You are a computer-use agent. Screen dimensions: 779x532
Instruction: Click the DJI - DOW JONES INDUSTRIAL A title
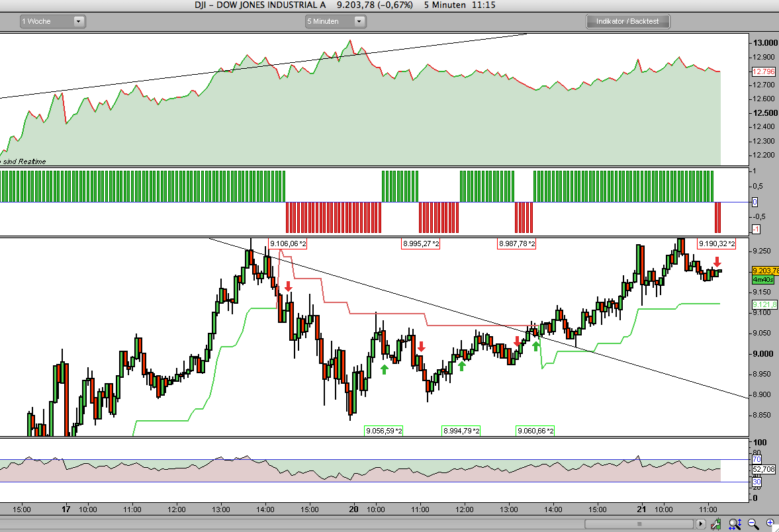coord(260,5)
